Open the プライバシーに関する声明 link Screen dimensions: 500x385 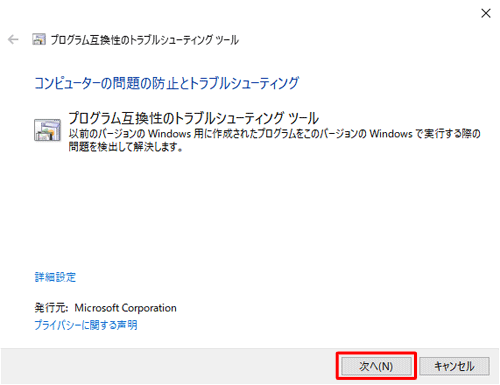pos(86,325)
